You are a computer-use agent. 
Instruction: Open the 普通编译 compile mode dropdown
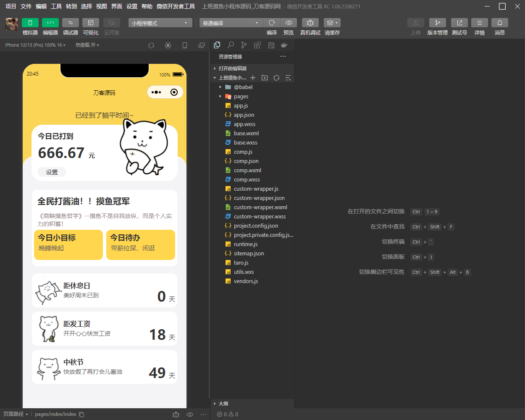tap(231, 23)
